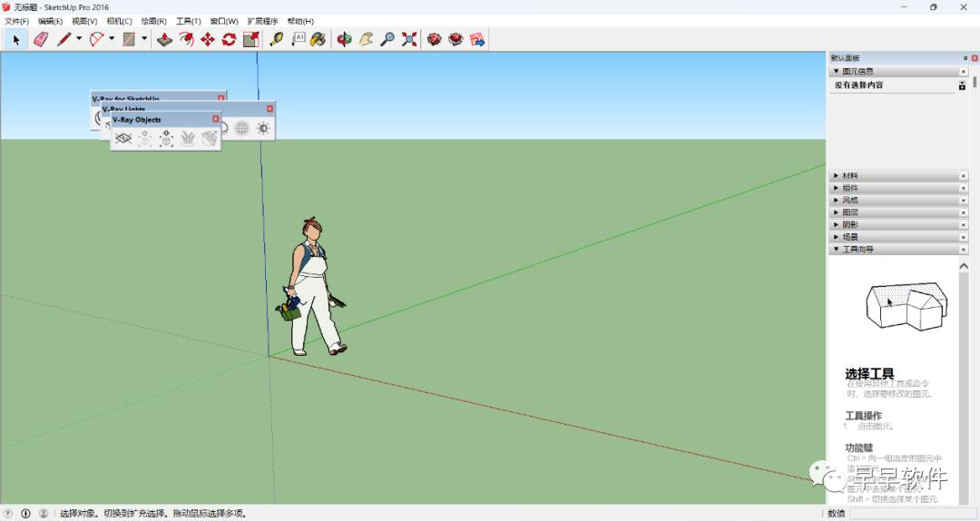The height and width of the screenshot is (522, 980).
Task: Select the arrow Select tool
Action: pyautogui.click(x=16, y=39)
